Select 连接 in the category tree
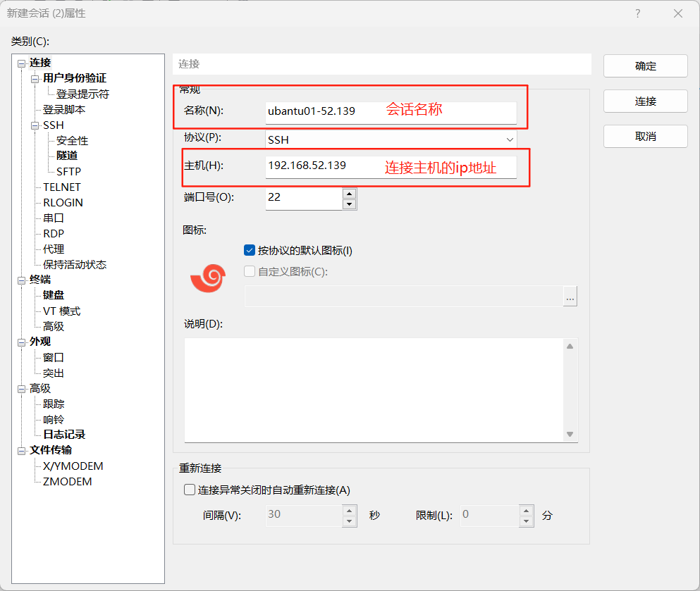This screenshot has width=700, height=591. pos(40,63)
